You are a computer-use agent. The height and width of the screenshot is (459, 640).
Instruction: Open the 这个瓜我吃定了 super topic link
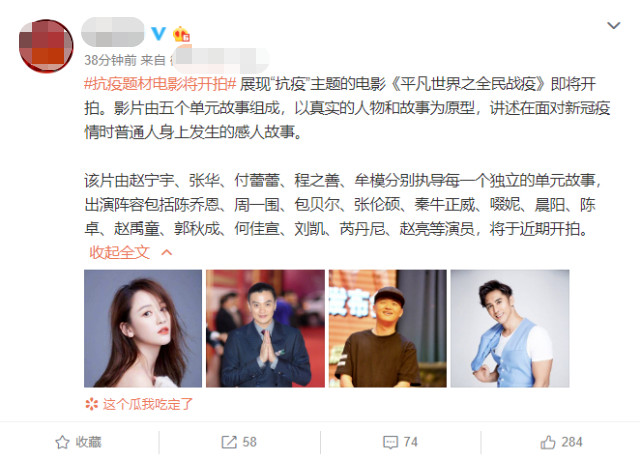[x=147, y=404]
